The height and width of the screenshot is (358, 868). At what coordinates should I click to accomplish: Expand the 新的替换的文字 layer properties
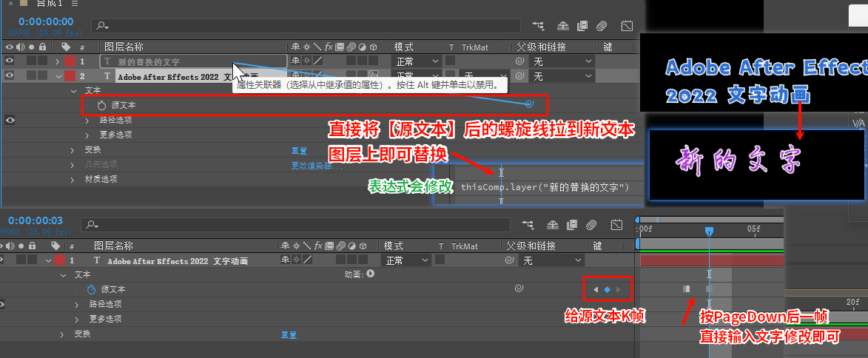pos(58,61)
